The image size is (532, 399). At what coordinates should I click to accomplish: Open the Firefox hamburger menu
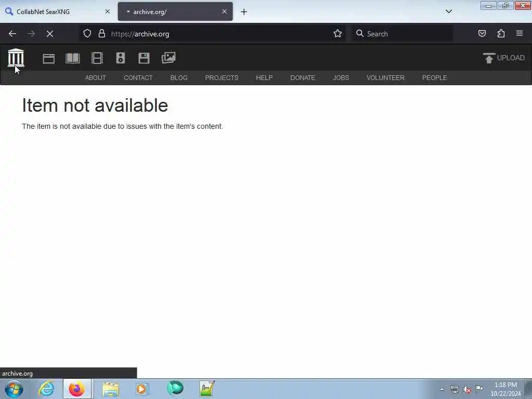pyautogui.click(x=520, y=33)
